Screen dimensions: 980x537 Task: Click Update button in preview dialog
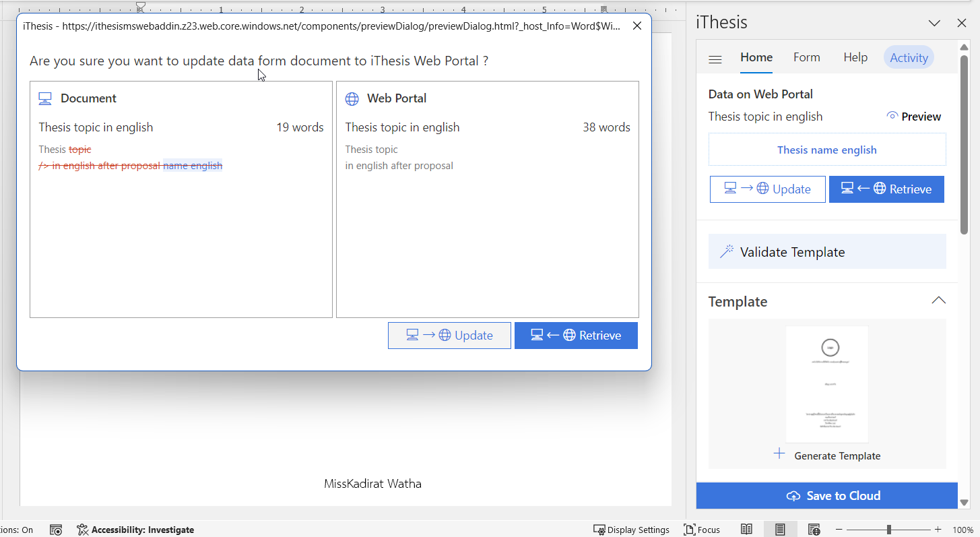pyautogui.click(x=449, y=336)
